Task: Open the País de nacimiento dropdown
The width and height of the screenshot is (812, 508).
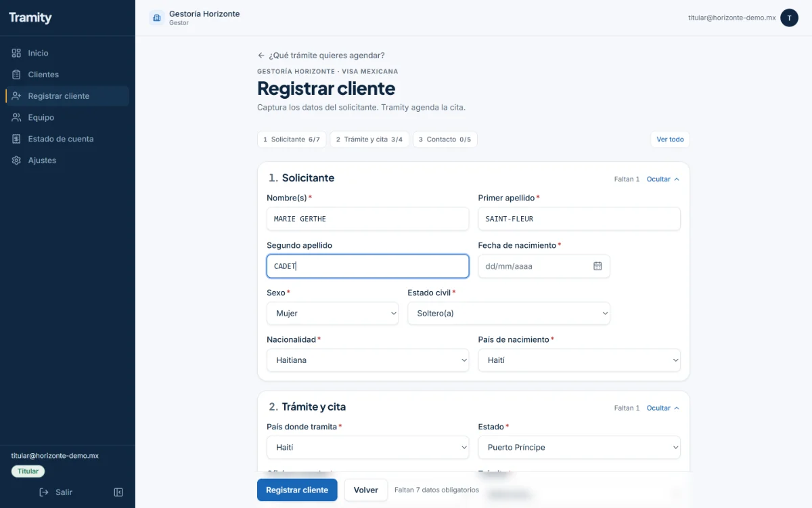Action: click(579, 360)
